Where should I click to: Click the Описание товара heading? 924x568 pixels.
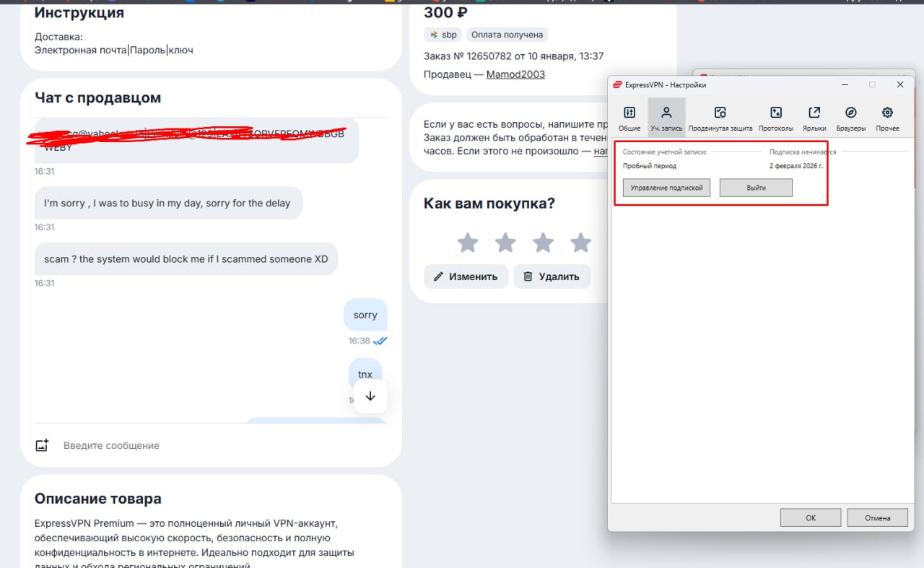coord(97,499)
